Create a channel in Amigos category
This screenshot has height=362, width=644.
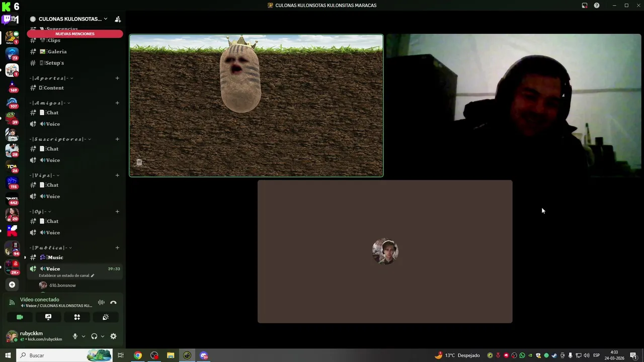coord(117,103)
